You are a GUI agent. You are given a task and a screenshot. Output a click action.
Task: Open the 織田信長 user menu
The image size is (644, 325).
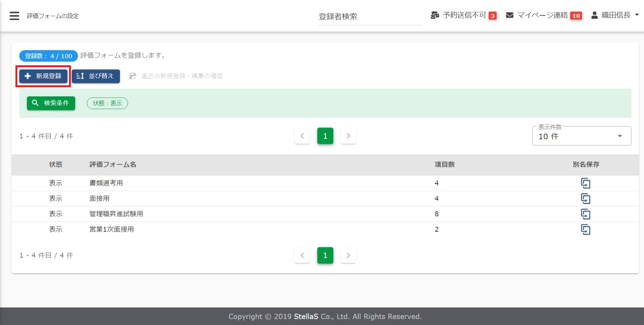click(x=615, y=15)
